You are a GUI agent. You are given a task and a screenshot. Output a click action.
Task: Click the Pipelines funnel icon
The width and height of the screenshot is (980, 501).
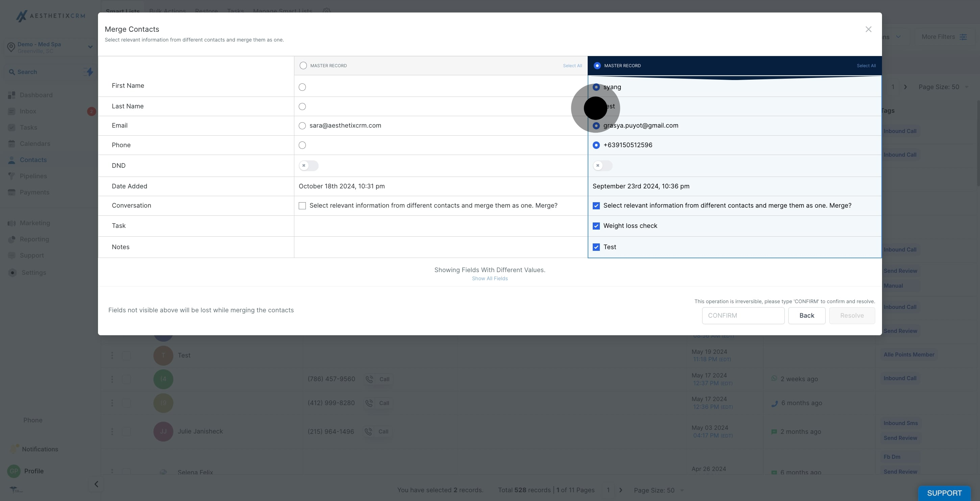pyautogui.click(x=12, y=176)
